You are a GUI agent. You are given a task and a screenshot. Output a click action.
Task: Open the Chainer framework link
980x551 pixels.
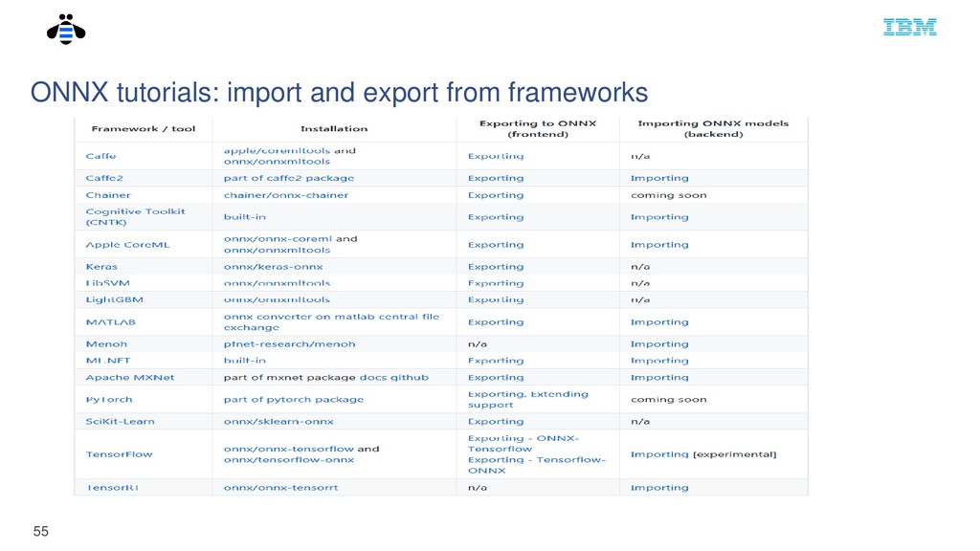(x=108, y=195)
